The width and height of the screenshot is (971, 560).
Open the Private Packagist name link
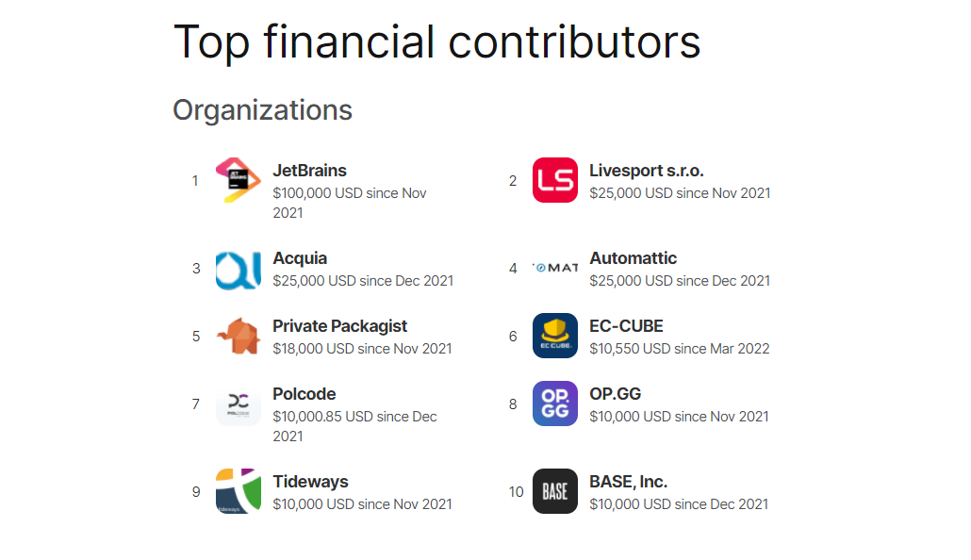pos(340,326)
